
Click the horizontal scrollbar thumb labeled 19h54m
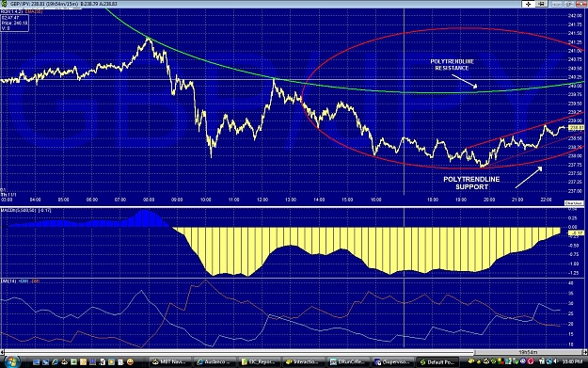coord(528,352)
